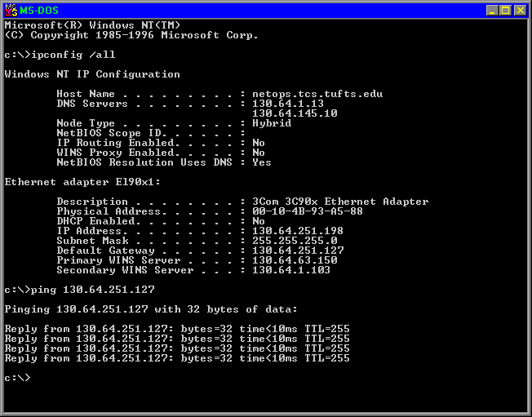532x417 pixels.
Task: Click the second DNS server 130.64.145.10
Action: tap(295, 113)
